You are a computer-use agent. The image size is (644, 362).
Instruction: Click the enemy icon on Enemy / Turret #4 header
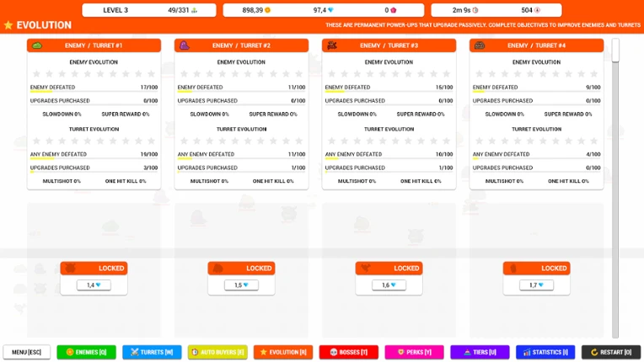480,45
